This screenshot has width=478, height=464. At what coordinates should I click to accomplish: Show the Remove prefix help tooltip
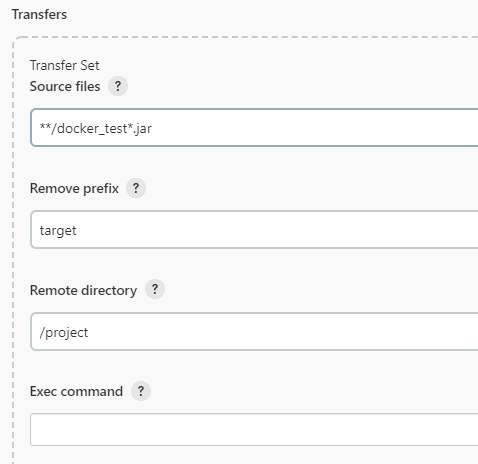[136, 188]
